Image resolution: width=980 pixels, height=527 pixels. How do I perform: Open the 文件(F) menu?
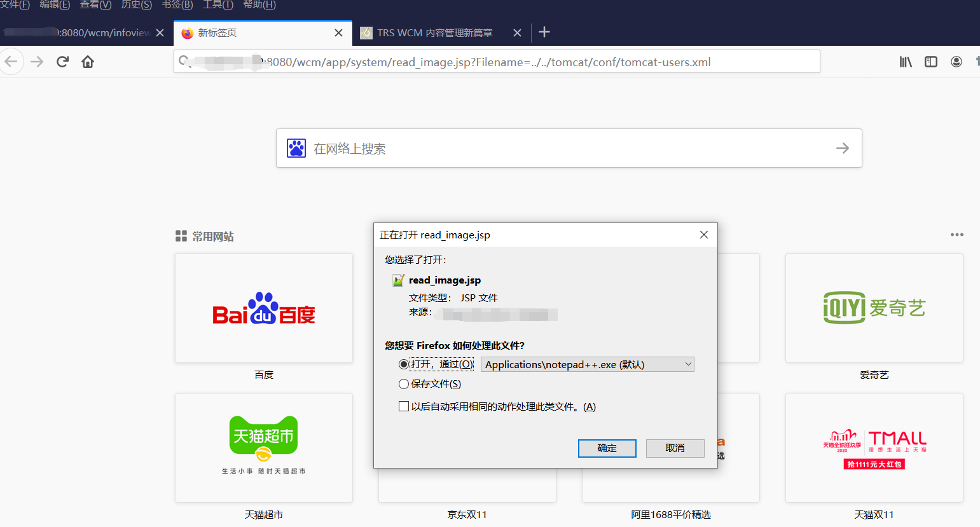[x=15, y=4]
